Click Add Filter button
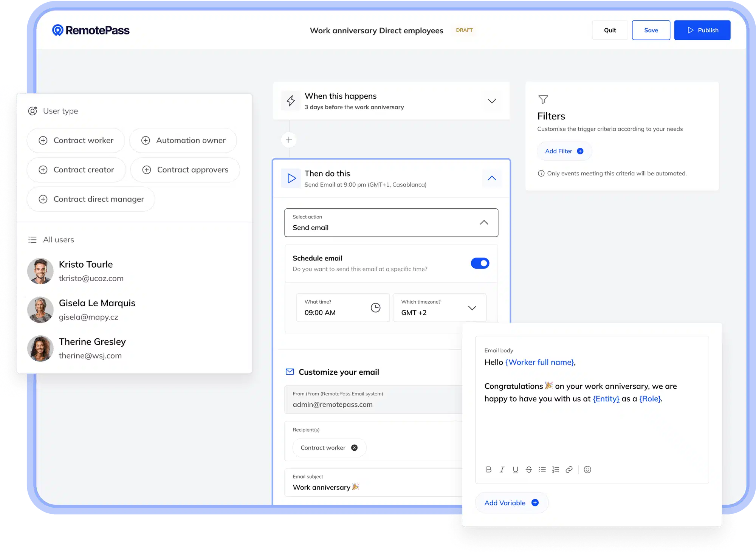The height and width of the screenshot is (555, 756). [x=564, y=151]
